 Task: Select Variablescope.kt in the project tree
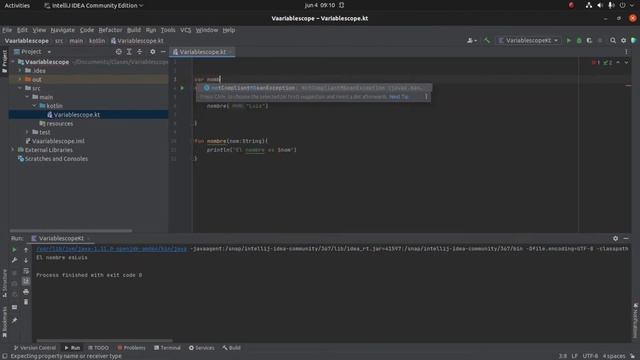click(77, 115)
